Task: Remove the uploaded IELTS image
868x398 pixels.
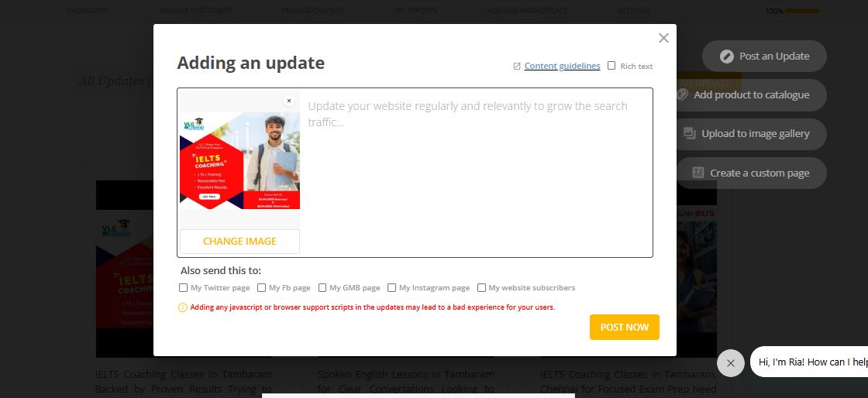Action: pos(288,101)
